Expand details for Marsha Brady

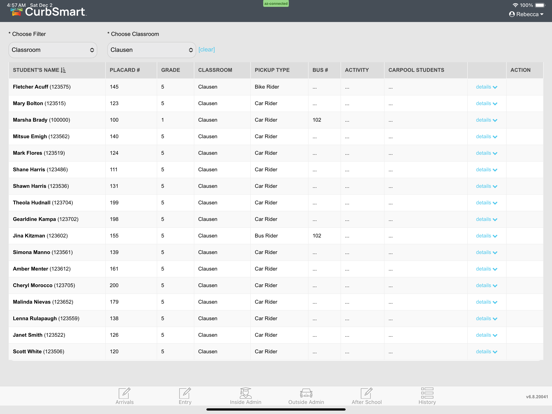point(486,120)
